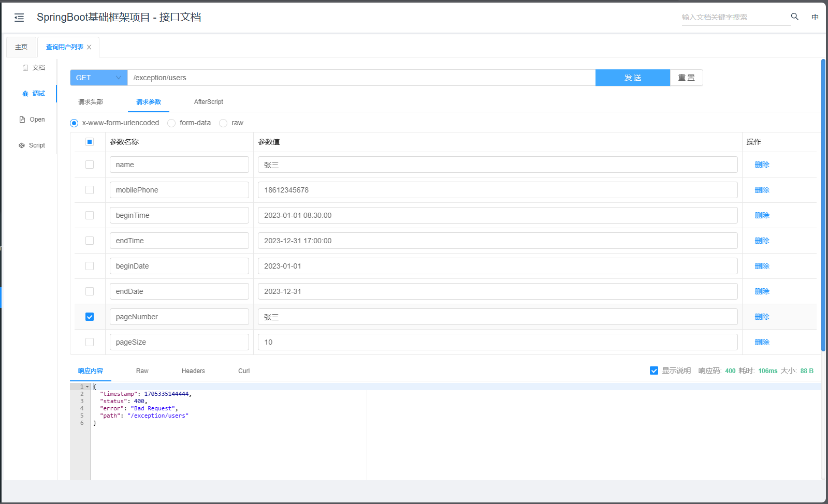Open the 请求参数 tab
The image size is (828, 504).
click(149, 102)
